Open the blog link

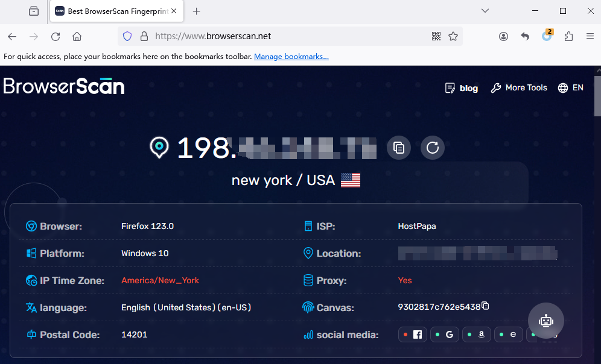[462, 88]
